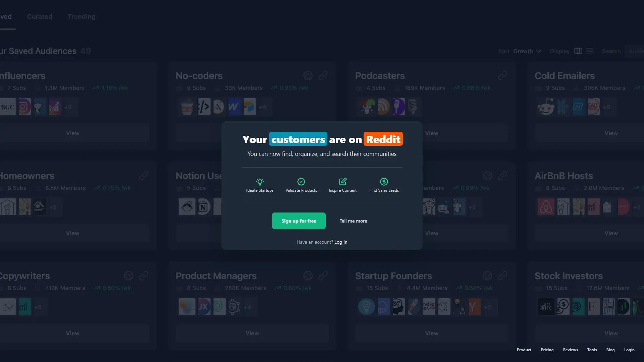
Task: Click the Log In link
Action: click(x=341, y=242)
